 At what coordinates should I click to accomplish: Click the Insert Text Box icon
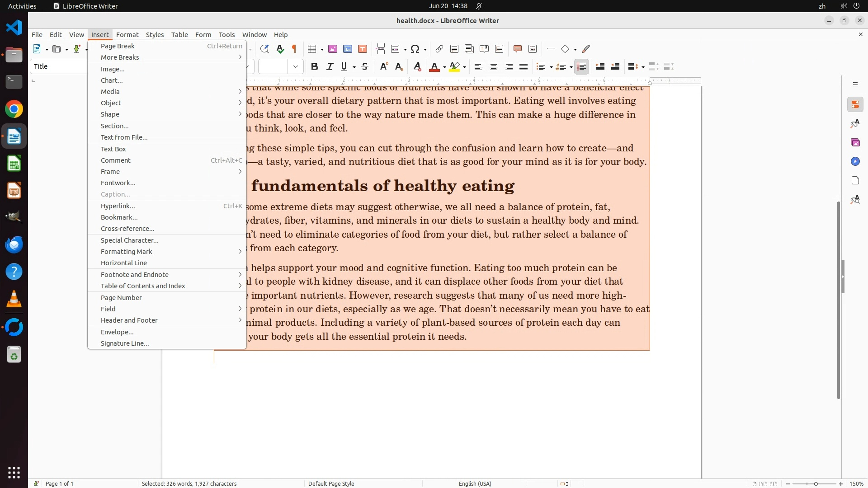363,49
